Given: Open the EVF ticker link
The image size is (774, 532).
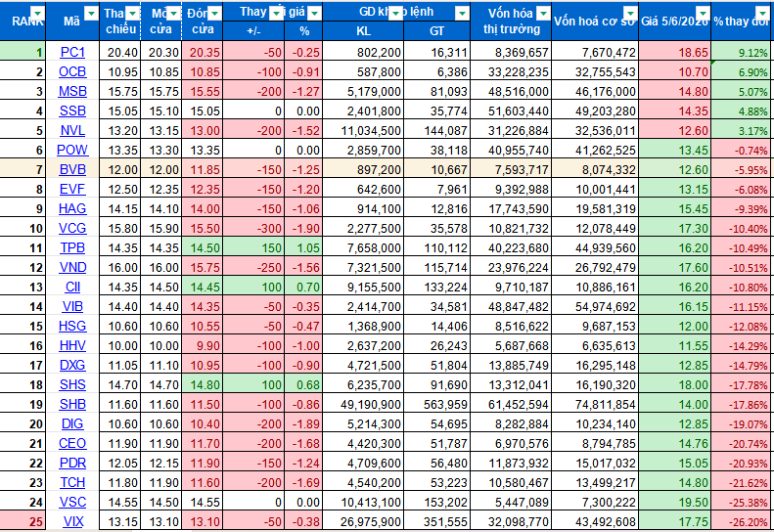Looking at the screenshot, I should (x=72, y=189).
